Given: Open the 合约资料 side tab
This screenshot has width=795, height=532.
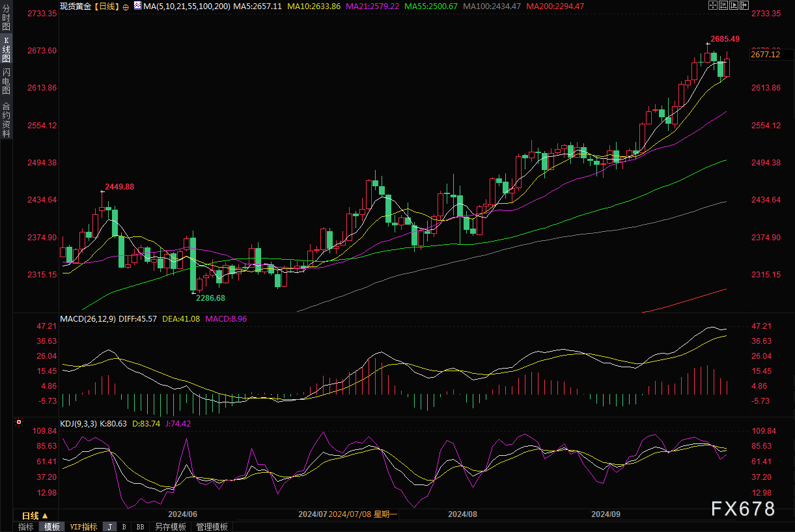Looking at the screenshot, I should click(x=6, y=119).
